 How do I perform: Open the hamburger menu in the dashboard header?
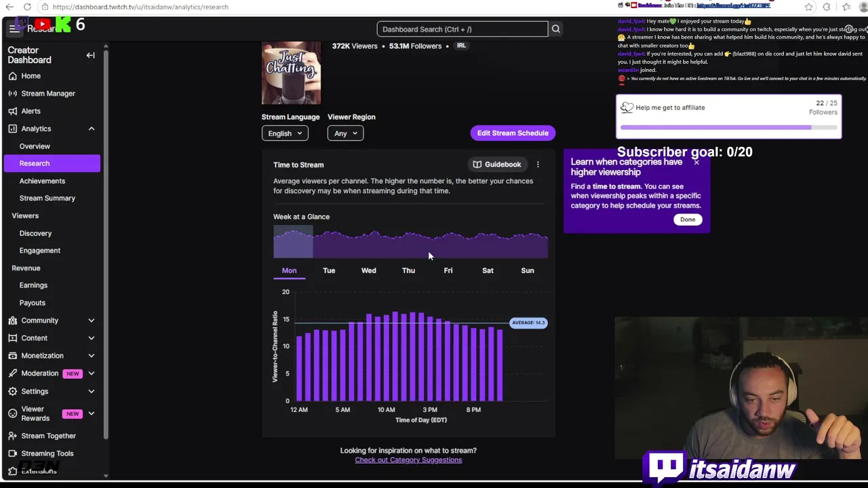click(14, 28)
